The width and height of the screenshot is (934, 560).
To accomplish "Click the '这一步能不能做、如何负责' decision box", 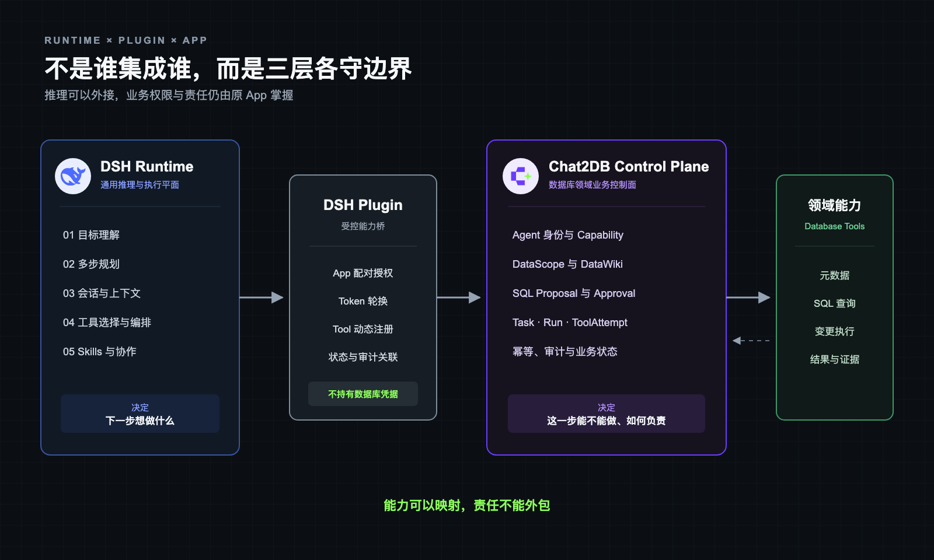I will coord(607,414).
